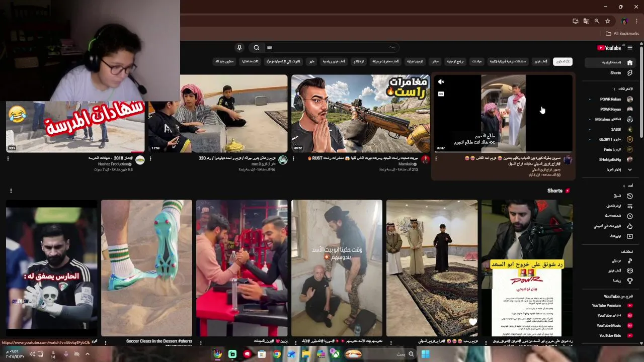The image size is (644, 362).
Task: Bookmark this tab with the star icon
Action: coord(608,21)
